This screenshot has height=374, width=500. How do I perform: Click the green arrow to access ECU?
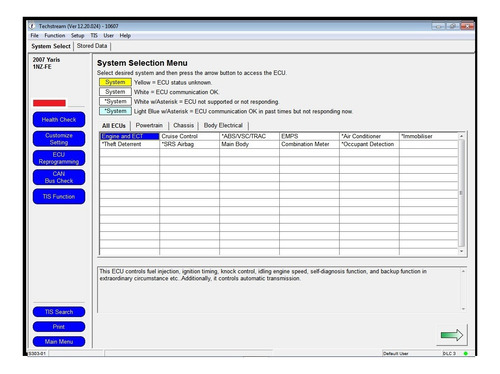pyautogui.click(x=452, y=335)
